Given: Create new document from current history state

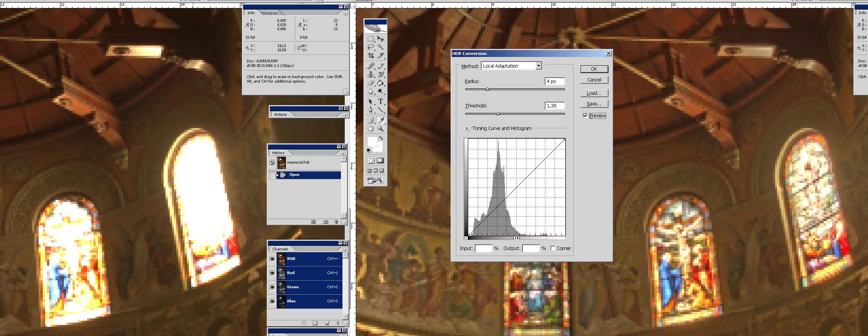Looking at the screenshot, I should pyautogui.click(x=313, y=222).
